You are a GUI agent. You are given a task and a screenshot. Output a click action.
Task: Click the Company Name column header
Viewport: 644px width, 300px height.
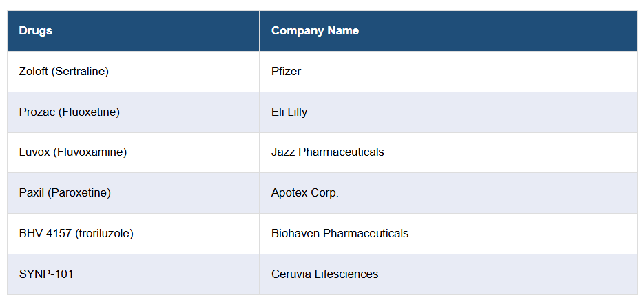(315, 31)
